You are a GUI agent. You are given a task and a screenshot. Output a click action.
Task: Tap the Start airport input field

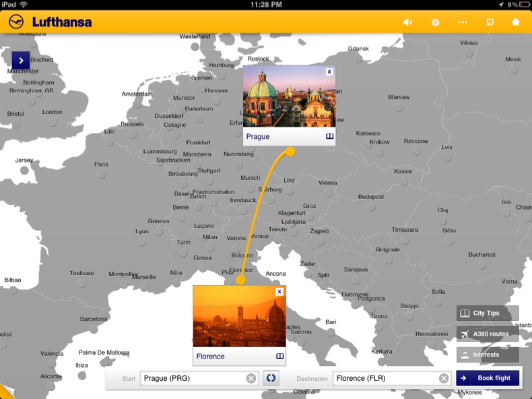pos(192,379)
